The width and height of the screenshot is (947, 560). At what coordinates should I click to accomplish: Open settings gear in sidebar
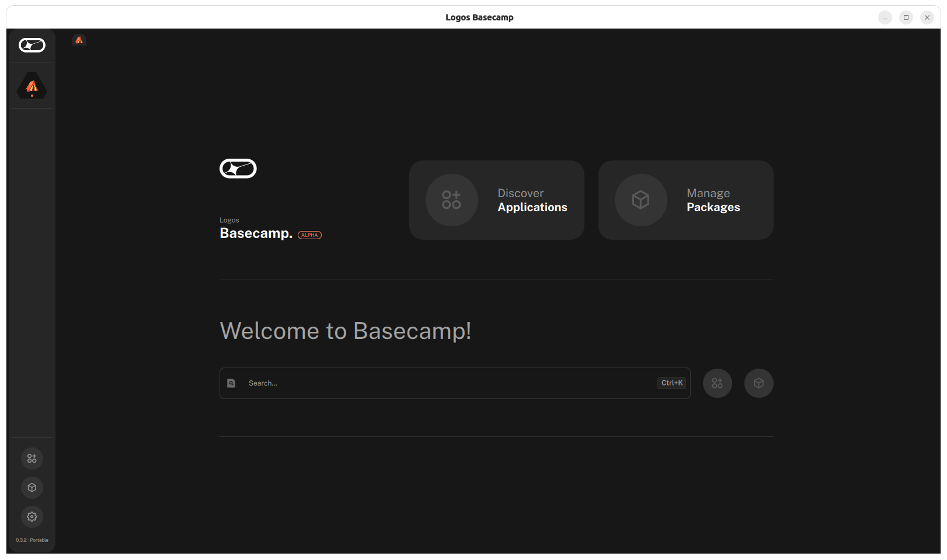(32, 517)
